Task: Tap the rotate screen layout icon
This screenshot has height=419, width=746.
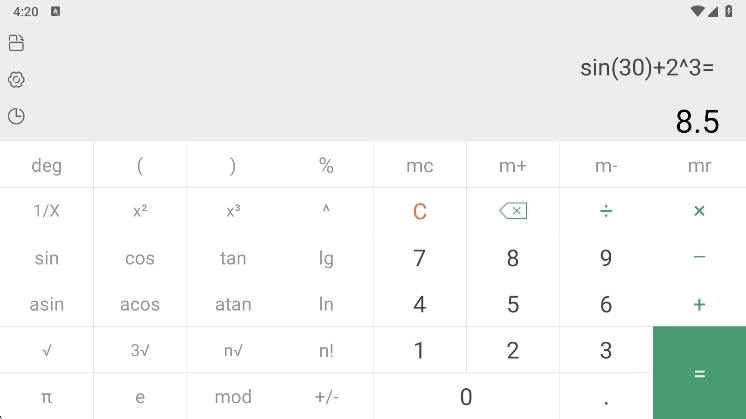Action: [16, 43]
